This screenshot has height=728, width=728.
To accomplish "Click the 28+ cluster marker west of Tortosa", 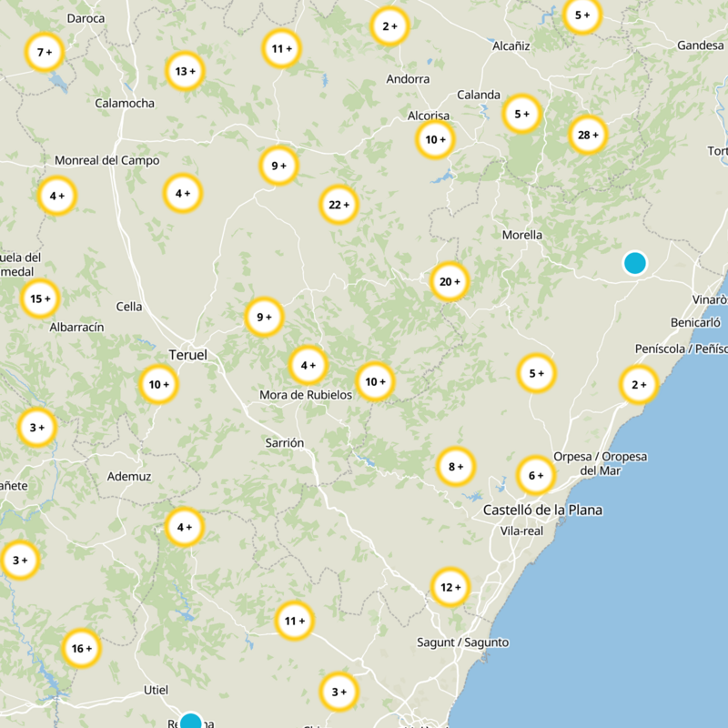I will 589,133.
